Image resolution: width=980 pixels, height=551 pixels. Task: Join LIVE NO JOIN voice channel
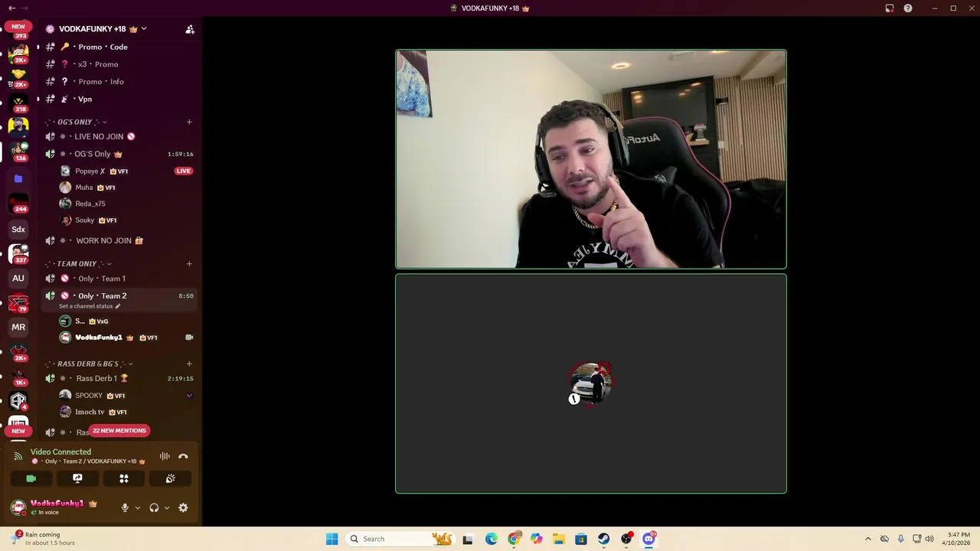119,136
